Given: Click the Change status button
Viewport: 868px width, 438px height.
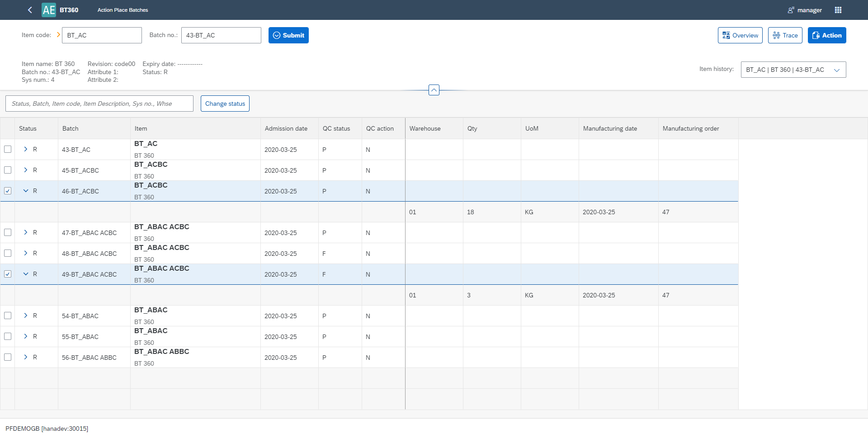Looking at the screenshot, I should pyautogui.click(x=225, y=103).
